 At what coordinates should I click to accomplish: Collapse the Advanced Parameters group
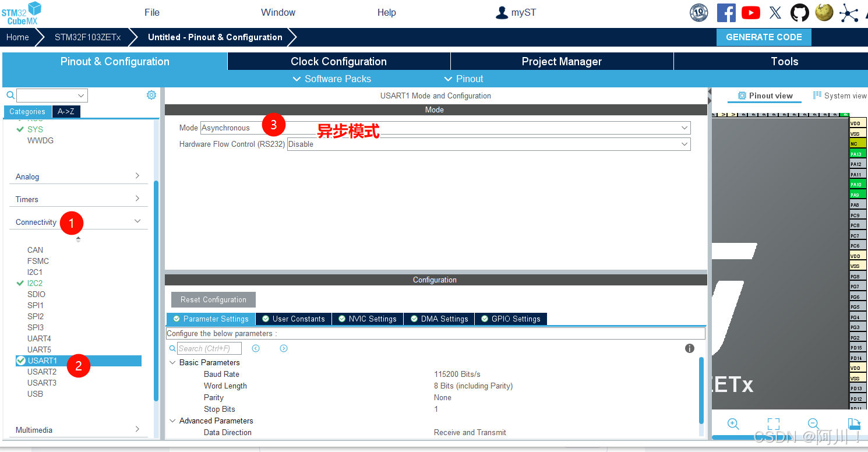coord(172,421)
